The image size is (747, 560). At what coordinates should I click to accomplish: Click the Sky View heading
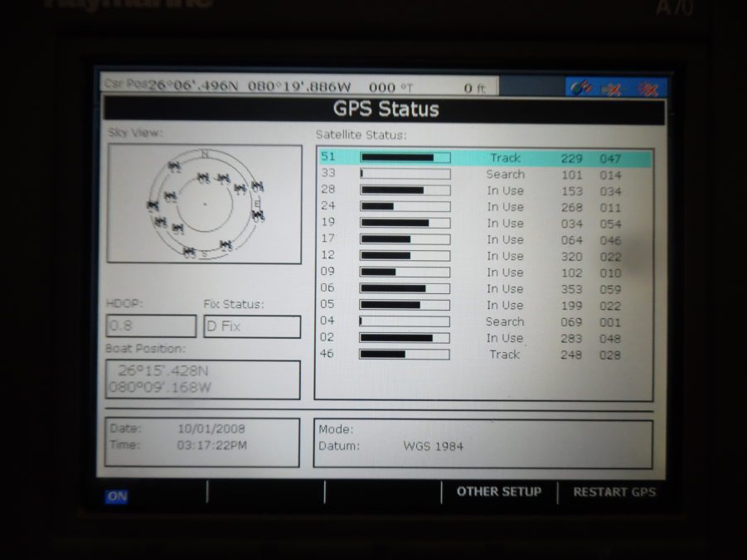(x=135, y=133)
